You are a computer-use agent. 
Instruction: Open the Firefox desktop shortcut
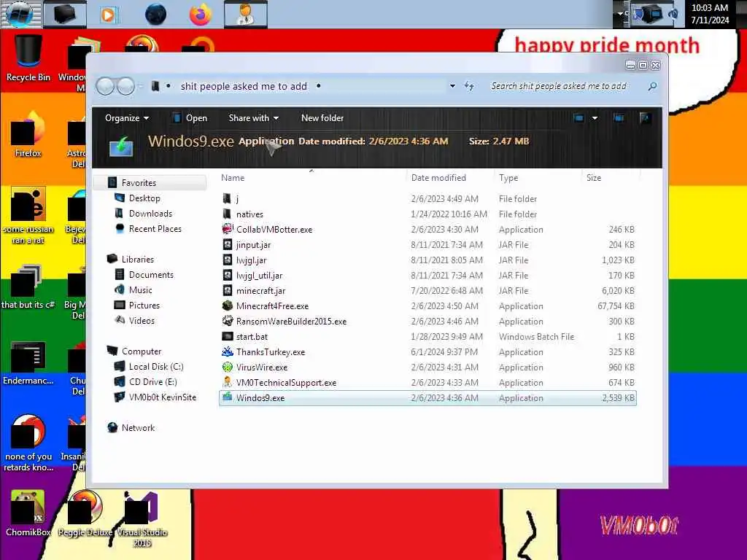click(x=28, y=134)
